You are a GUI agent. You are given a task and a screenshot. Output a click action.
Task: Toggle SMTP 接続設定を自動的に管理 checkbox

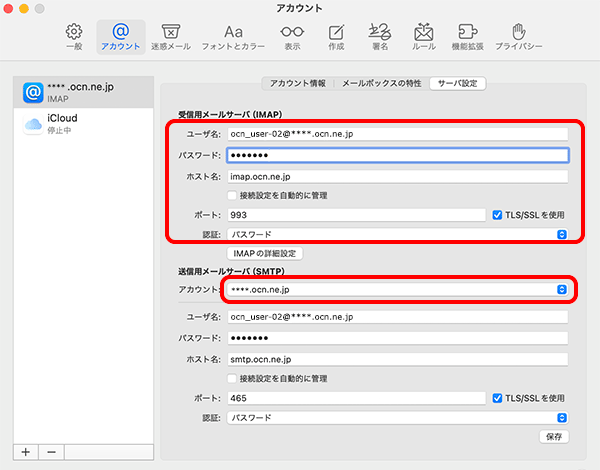232,379
